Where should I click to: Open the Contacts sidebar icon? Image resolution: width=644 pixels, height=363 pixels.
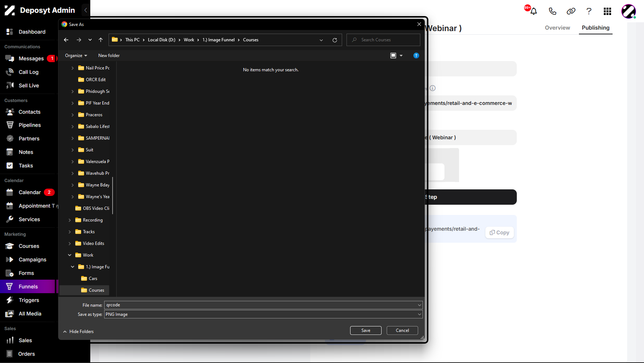pos(10,112)
